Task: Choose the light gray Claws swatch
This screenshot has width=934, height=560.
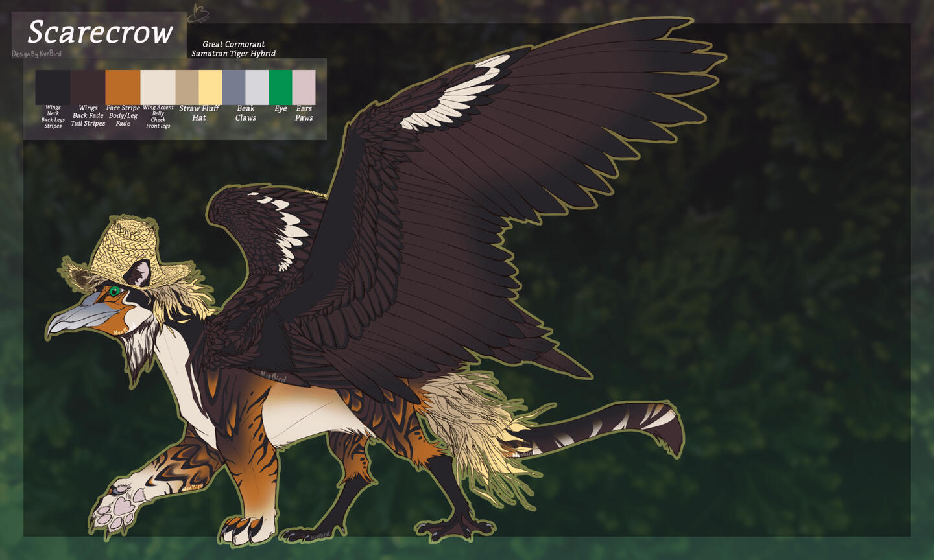Action: pyautogui.click(x=257, y=87)
